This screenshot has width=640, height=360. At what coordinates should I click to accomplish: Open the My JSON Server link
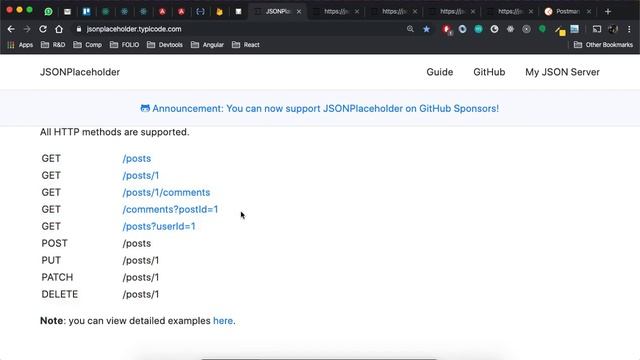(x=562, y=72)
